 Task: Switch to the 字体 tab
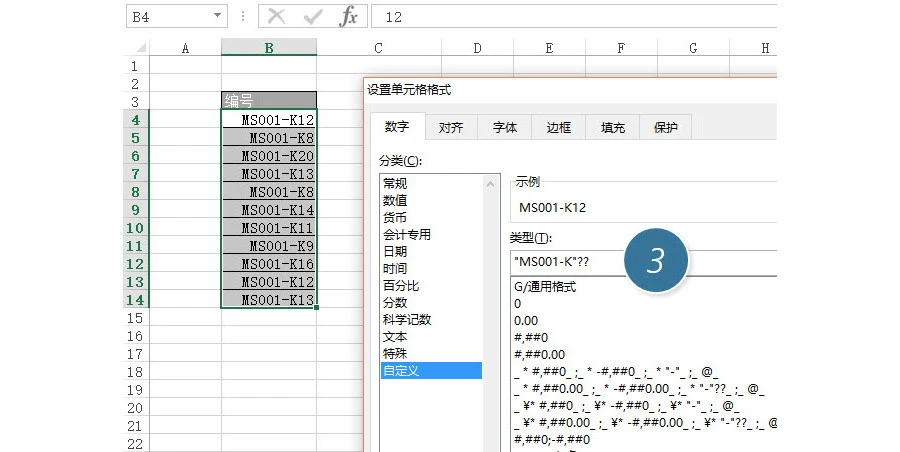point(505,128)
